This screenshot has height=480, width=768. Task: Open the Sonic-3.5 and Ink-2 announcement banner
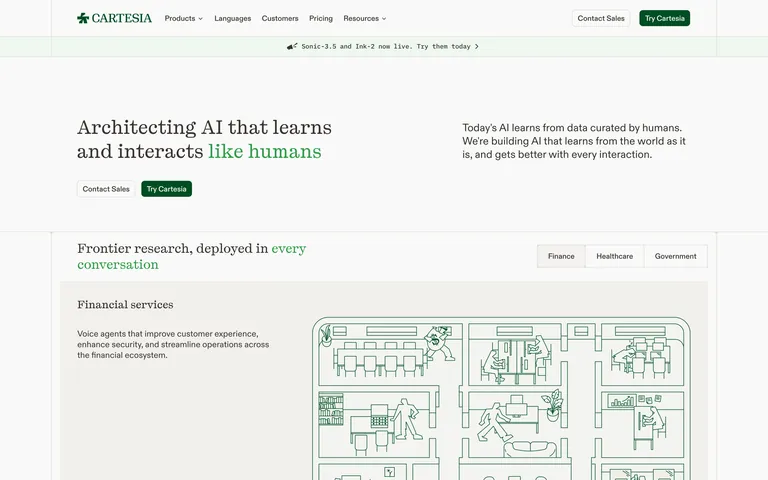pos(383,47)
